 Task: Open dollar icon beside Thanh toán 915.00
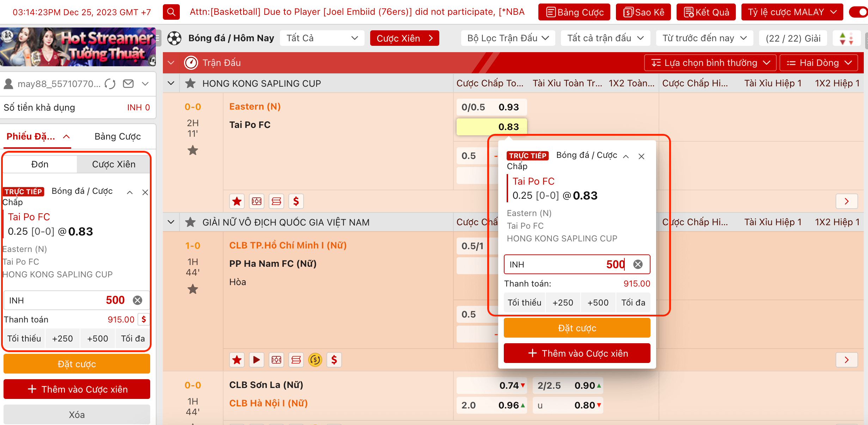point(144,319)
